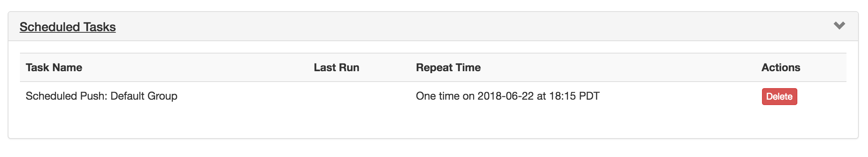Click the blank space right of the Delete button

coord(822,96)
